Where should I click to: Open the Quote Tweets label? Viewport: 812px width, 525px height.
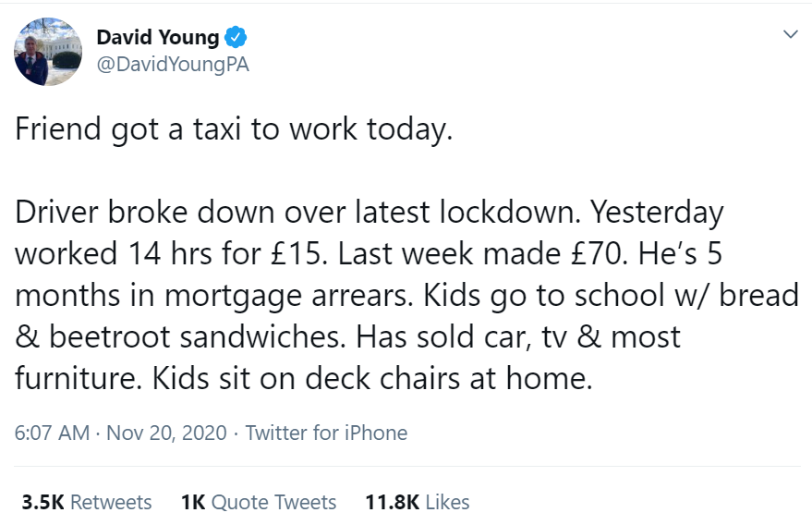[273, 502]
